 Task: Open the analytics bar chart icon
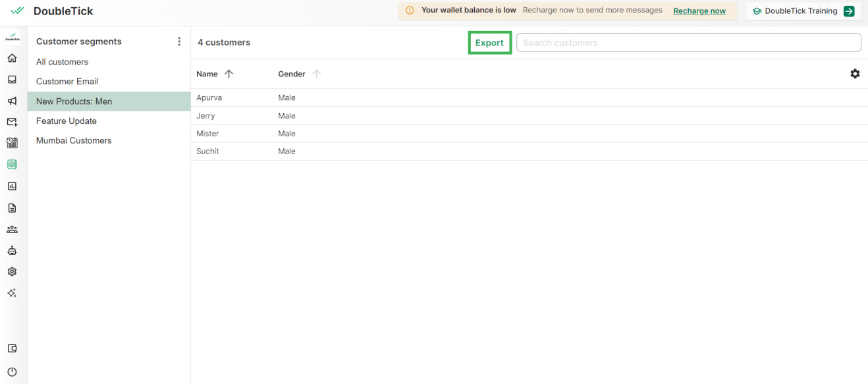point(12,186)
